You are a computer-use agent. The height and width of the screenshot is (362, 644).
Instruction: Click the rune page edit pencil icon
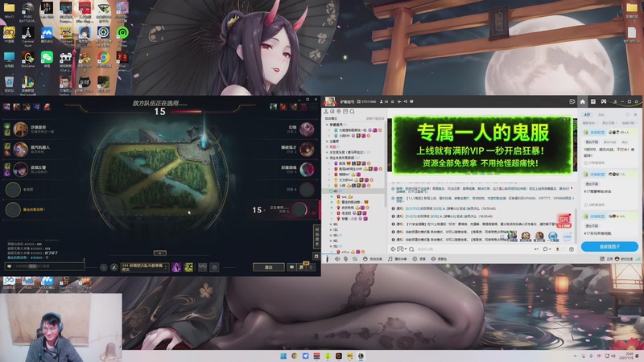pyautogui.click(x=114, y=268)
